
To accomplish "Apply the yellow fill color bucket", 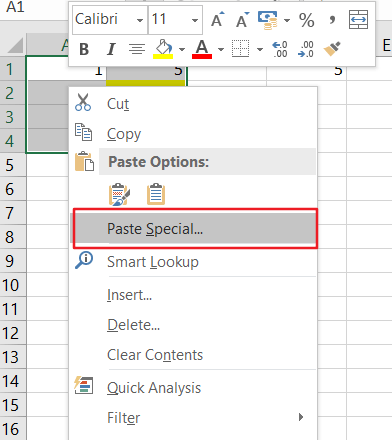I will tap(163, 49).
